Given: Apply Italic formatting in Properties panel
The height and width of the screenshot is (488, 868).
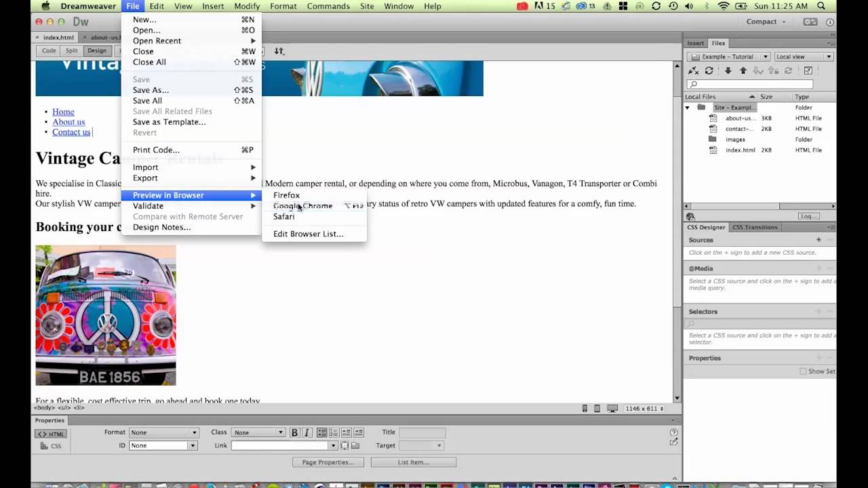Looking at the screenshot, I should tap(307, 432).
